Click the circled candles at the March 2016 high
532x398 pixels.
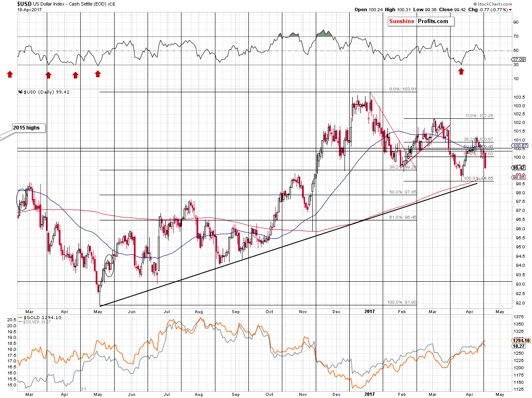[21, 199]
